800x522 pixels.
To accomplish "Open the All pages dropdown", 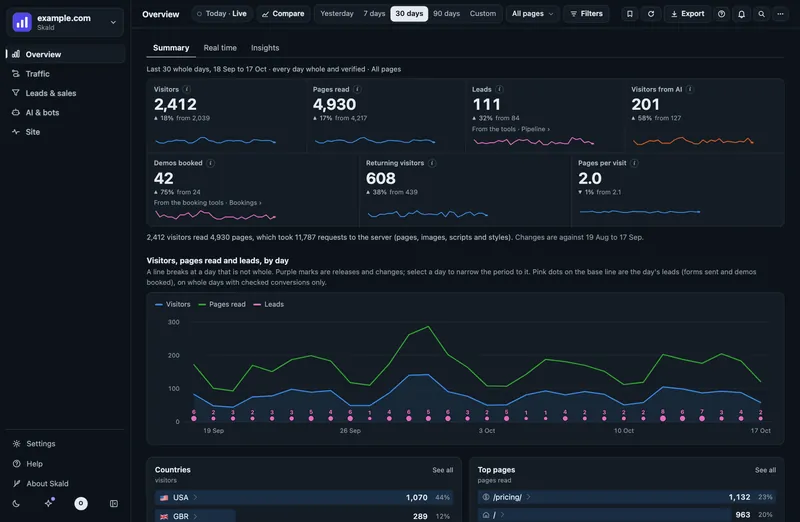I will (533, 14).
